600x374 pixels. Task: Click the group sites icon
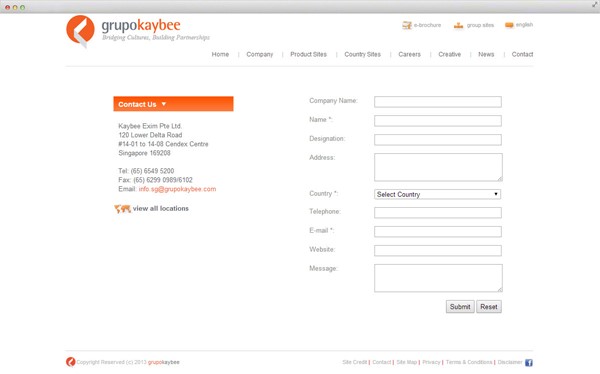click(458, 25)
